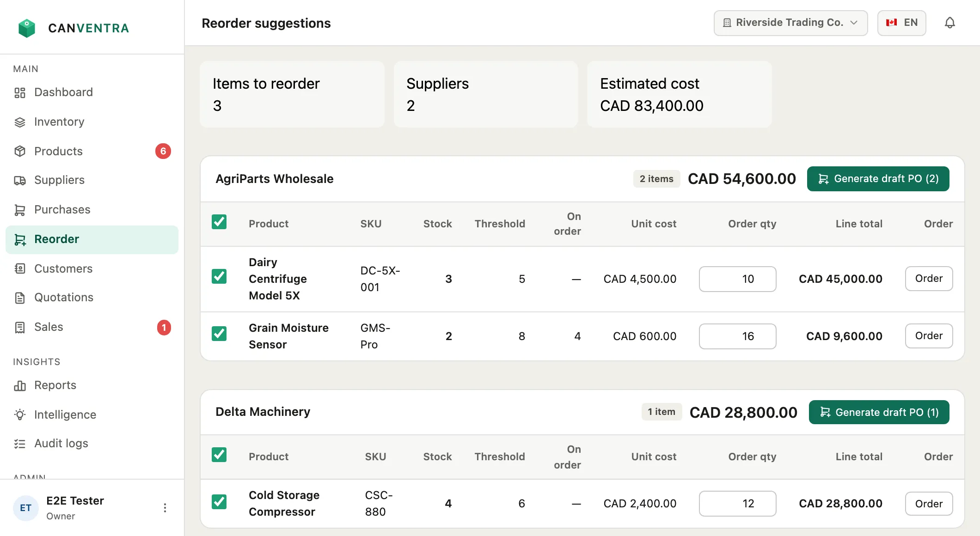Click the Purchases cart icon

click(x=19, y=210)
